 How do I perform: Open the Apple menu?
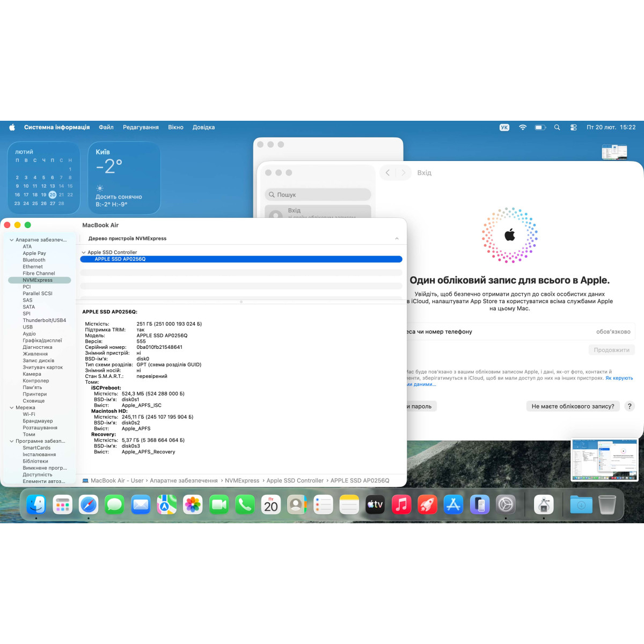[x=12, y=127]
